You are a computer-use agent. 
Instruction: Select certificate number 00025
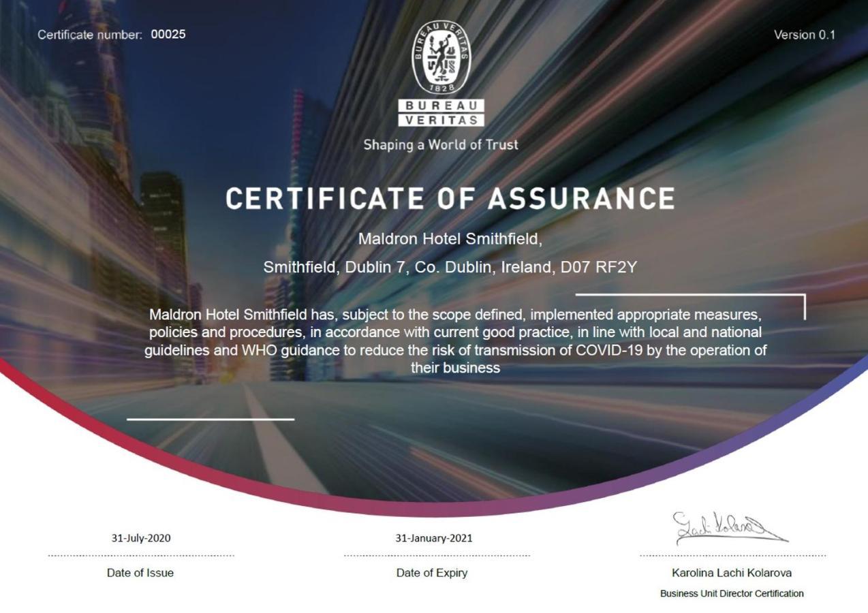[x=168, y=34]
